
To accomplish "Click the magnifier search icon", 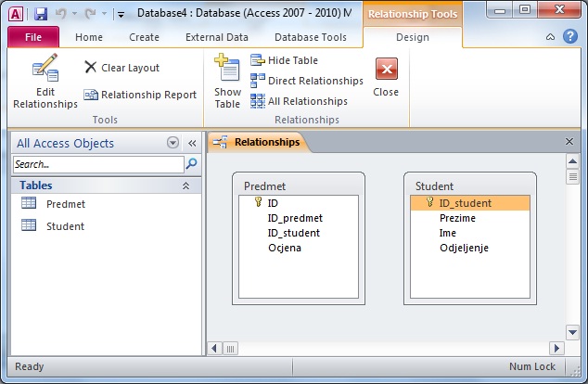I will pos(192,164).
